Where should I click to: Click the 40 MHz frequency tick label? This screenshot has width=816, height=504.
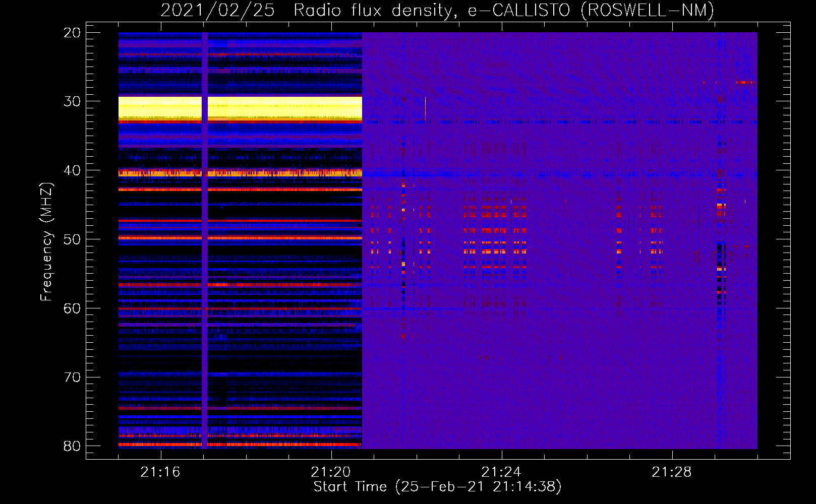click(x=72, y=170)
